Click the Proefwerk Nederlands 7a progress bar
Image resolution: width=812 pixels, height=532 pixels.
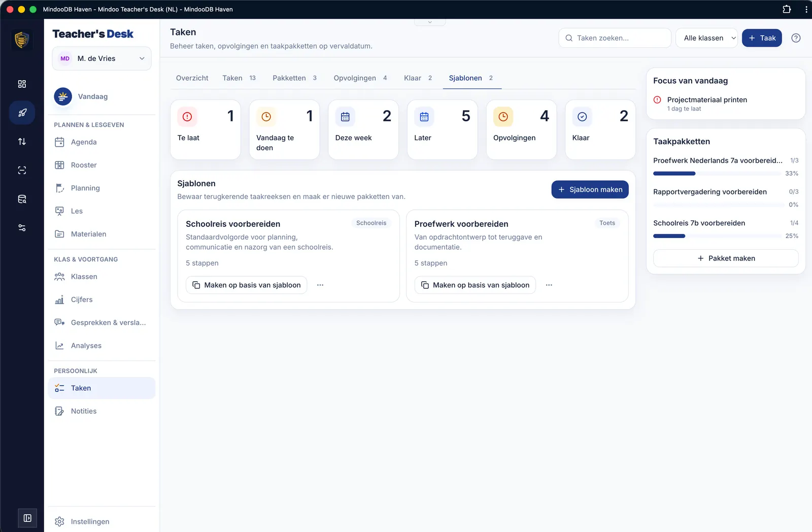[717, 174]
